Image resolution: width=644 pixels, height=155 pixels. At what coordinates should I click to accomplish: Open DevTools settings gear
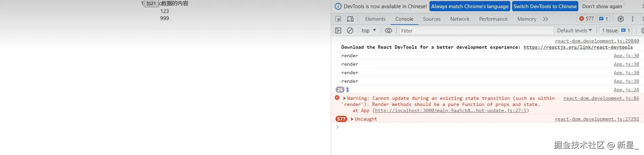621,19
